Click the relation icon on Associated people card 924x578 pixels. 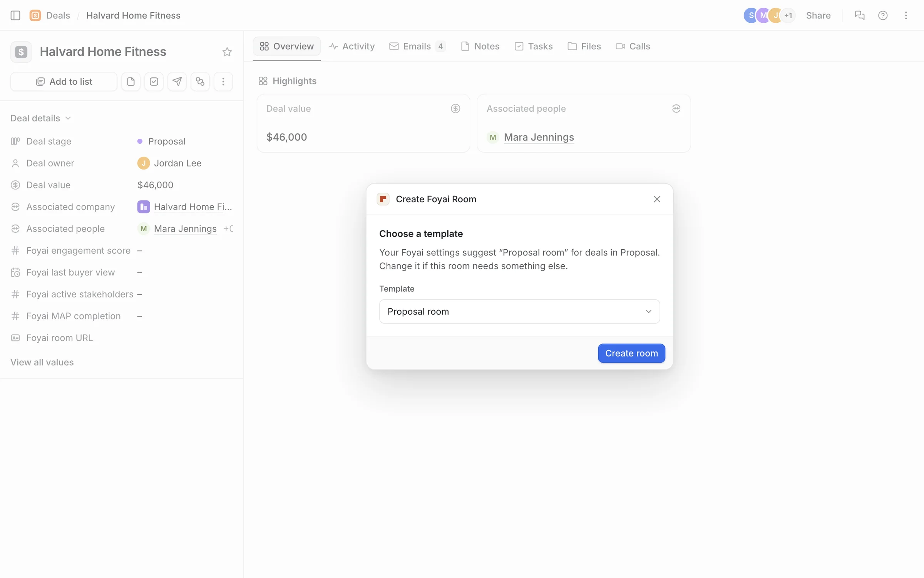point(676,109)
